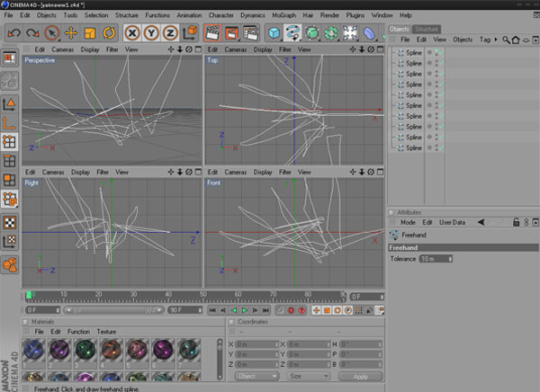This screenshot has width=540, height=392.
Task: Open the MoGraph menu
Action: click(284, 15)
